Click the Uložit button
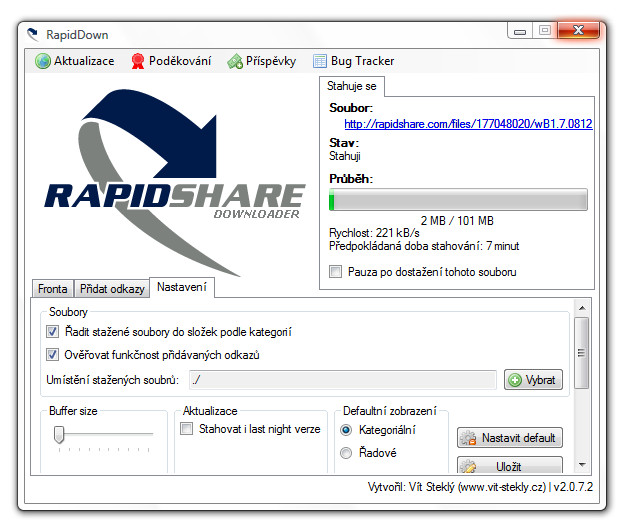 point(510,466)
